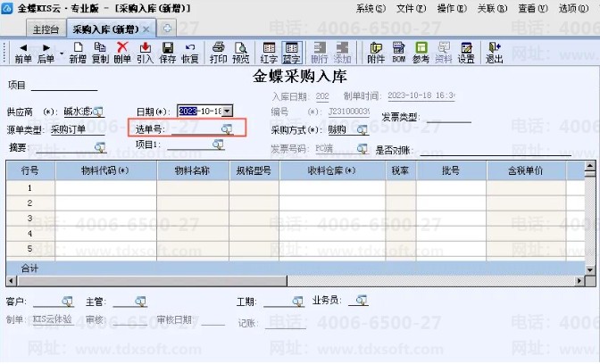The width and height of the screenshot is (600, 364).
Task: Open lookup icon for 摘要
Action: point(100,147)
